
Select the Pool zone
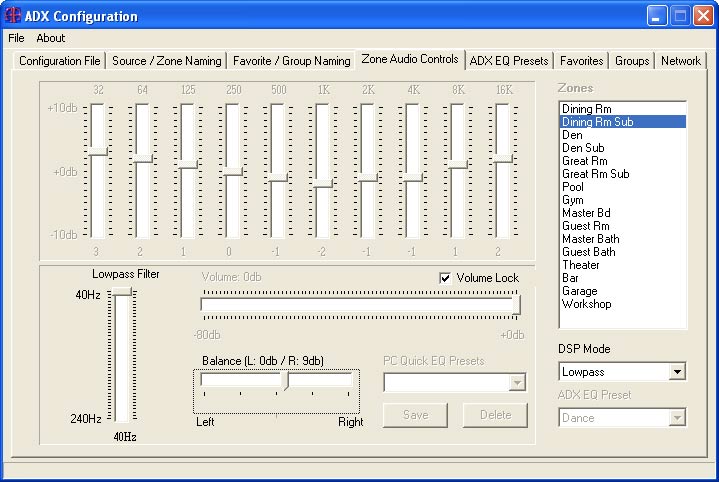(623, 187)
